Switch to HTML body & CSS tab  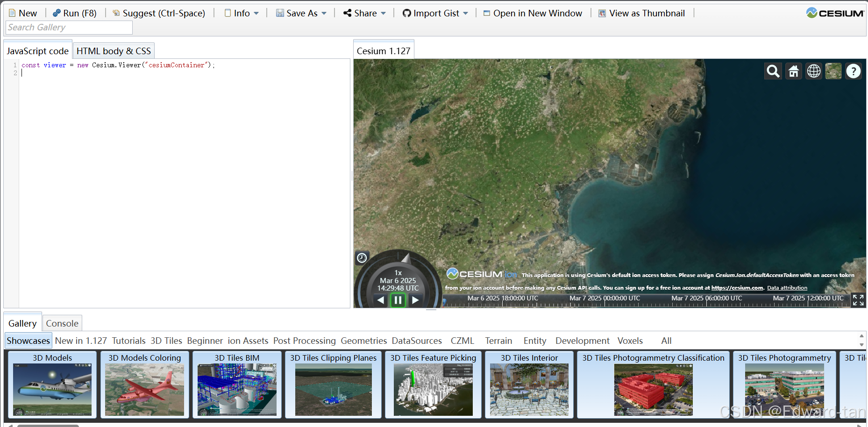114,51
